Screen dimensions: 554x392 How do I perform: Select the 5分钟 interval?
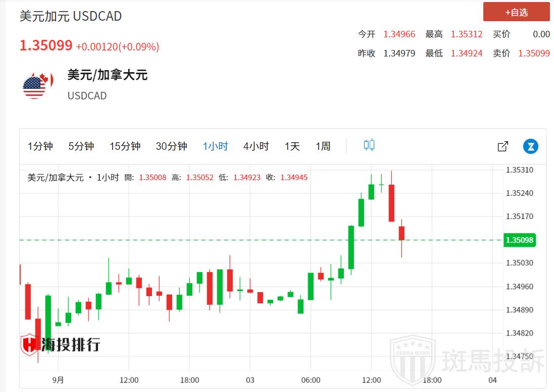point(81,146)
